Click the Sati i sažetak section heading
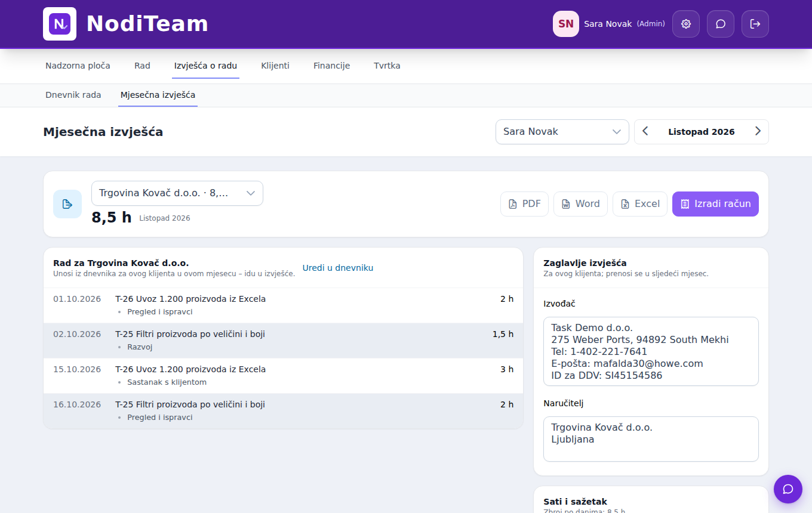 (x=575, y=502)
